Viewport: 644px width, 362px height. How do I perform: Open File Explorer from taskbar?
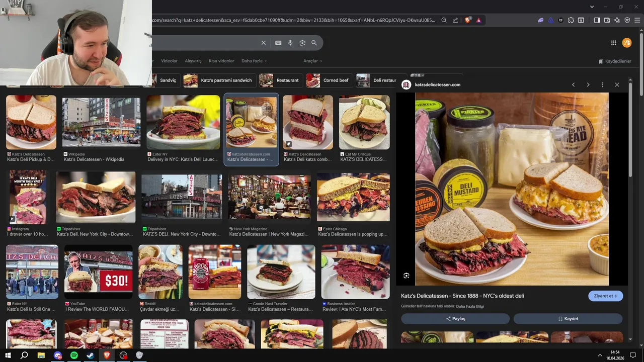point(41,355)
